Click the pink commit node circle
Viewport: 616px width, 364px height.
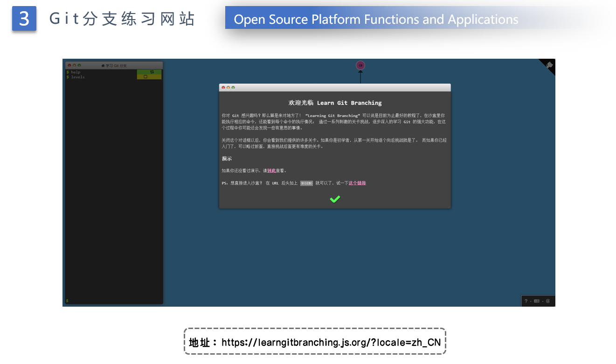point(360,66)
